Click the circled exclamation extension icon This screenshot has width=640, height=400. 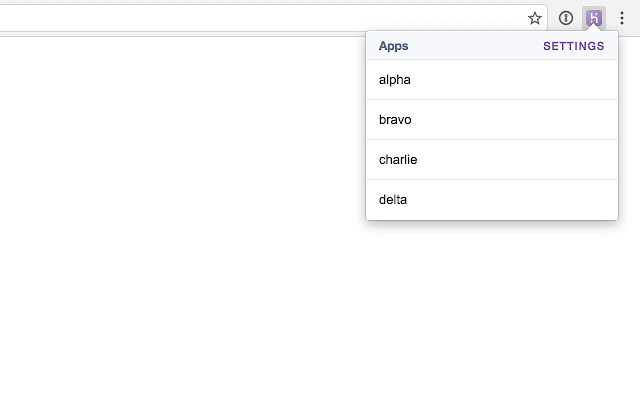pos(565,18)
